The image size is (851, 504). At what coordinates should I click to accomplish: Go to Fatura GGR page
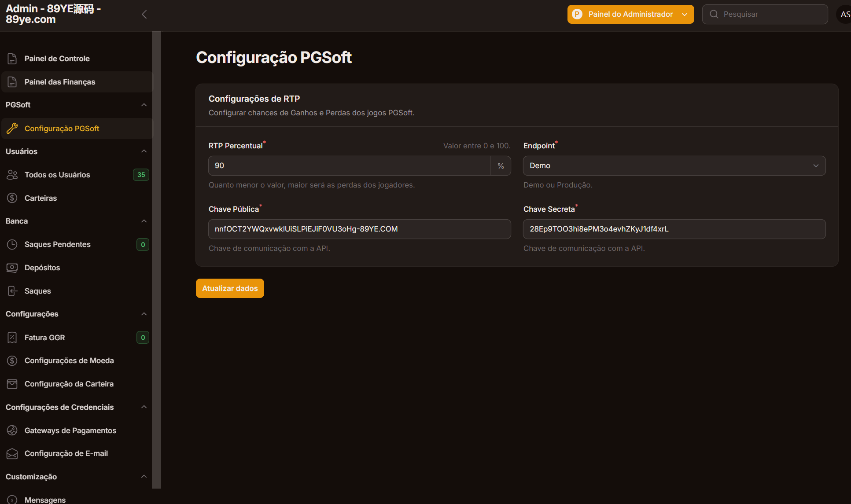45,338
